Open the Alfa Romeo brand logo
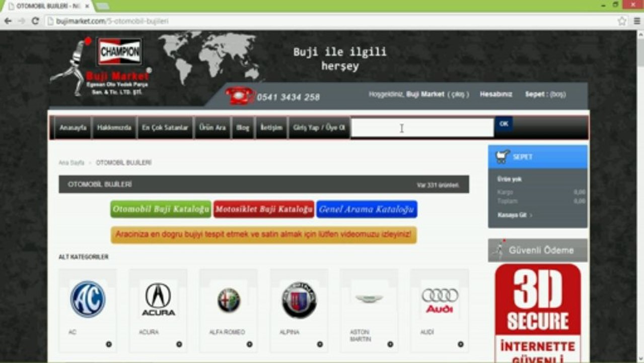This screenshot has width=644, height=363. click(x=229, y=300)
